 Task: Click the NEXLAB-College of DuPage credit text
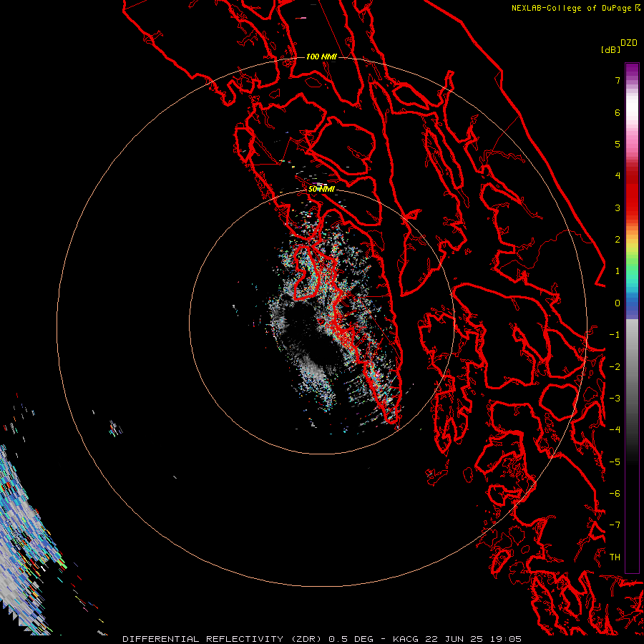(575, 8)
